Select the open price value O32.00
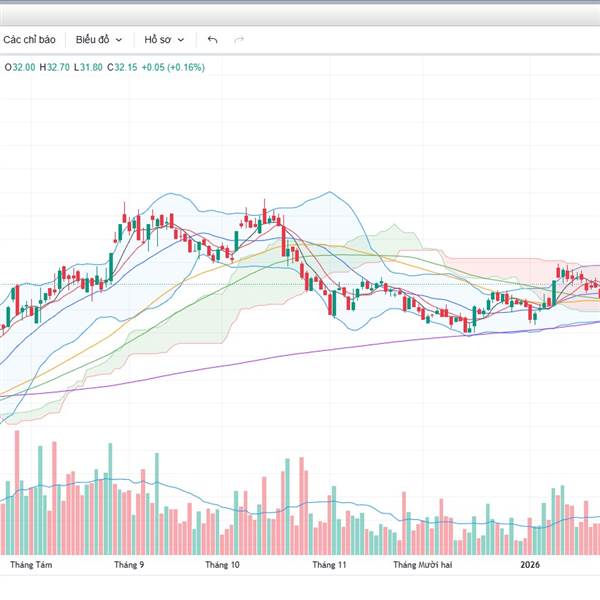Screen dimensions: 600x600 tap(20, 67)
